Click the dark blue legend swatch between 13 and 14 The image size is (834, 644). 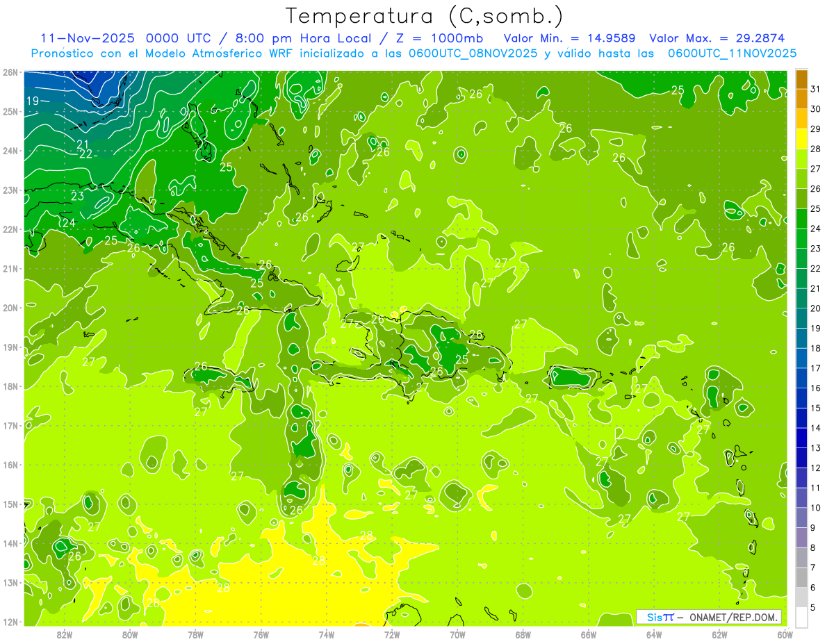801,438
